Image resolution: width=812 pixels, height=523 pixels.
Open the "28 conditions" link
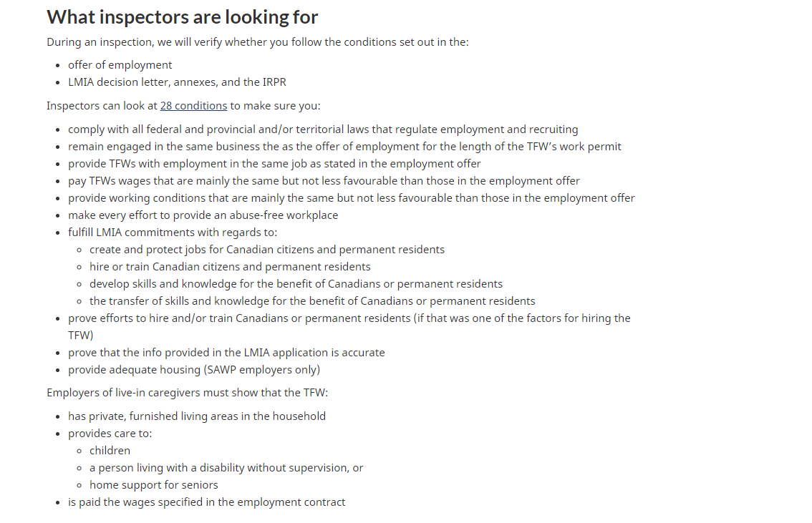pos(193,106)
